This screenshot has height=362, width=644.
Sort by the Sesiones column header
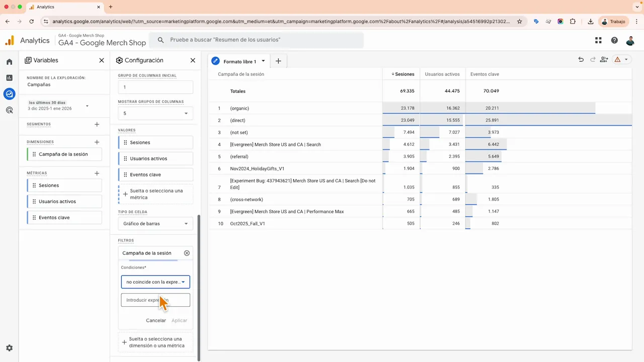403,74
